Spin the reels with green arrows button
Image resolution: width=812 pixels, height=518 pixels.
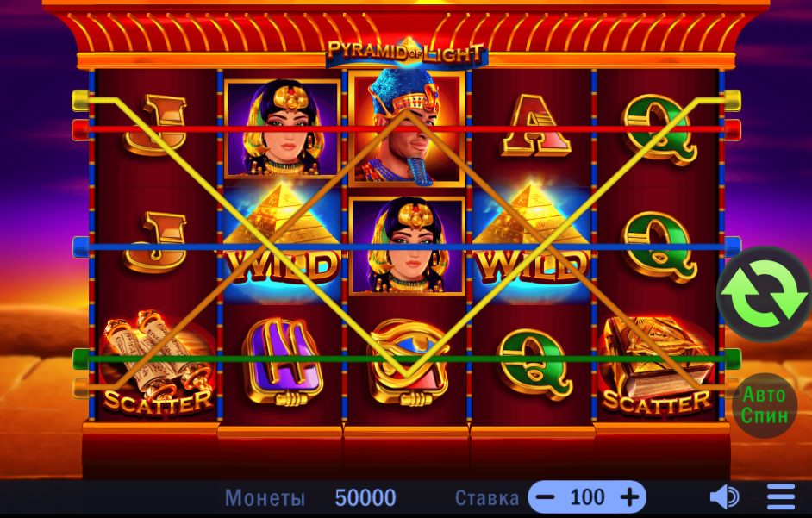coord(764,294)
